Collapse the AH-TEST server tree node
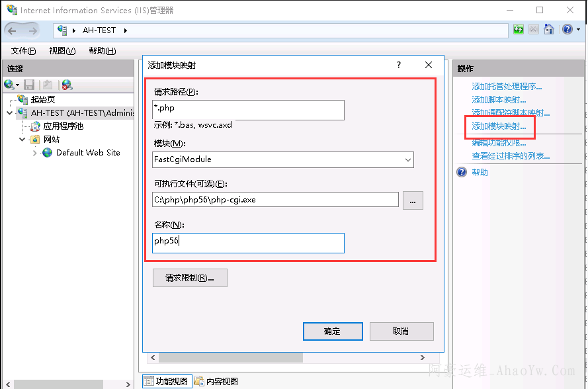Screen dimensions: 588x389 [x=9, y=113]
